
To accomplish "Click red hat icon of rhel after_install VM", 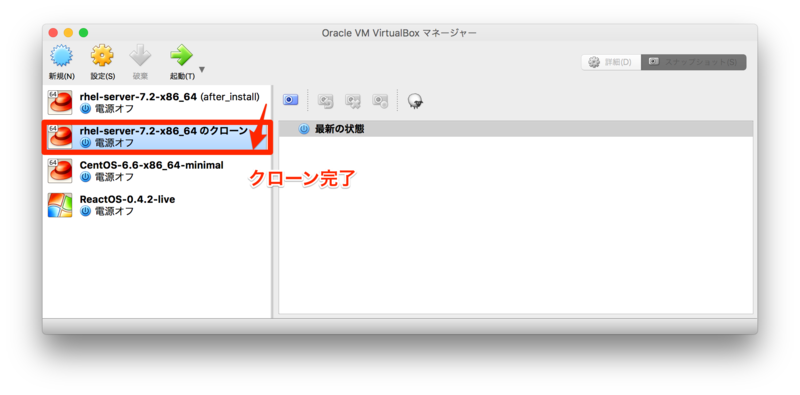I will (x=60, y=103).
